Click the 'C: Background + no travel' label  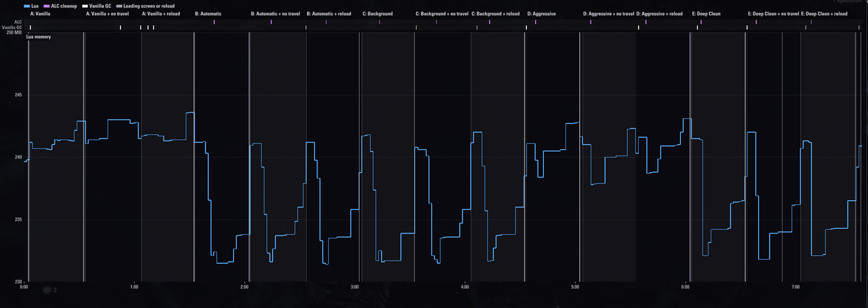(x=441, y=14)
